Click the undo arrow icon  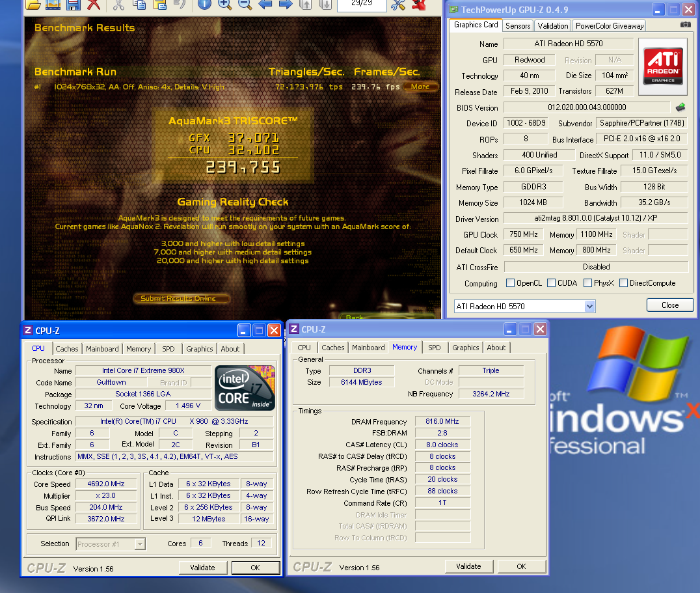point(180,5)
